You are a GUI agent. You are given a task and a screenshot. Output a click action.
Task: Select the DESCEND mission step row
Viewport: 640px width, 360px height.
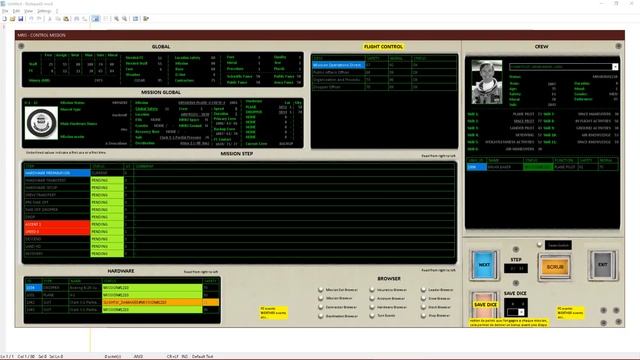point(240,239)
